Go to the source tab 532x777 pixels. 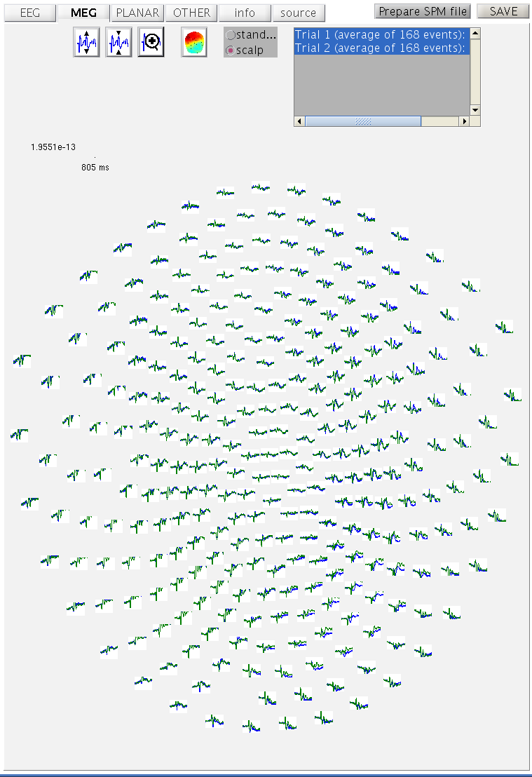click(298, 13)
